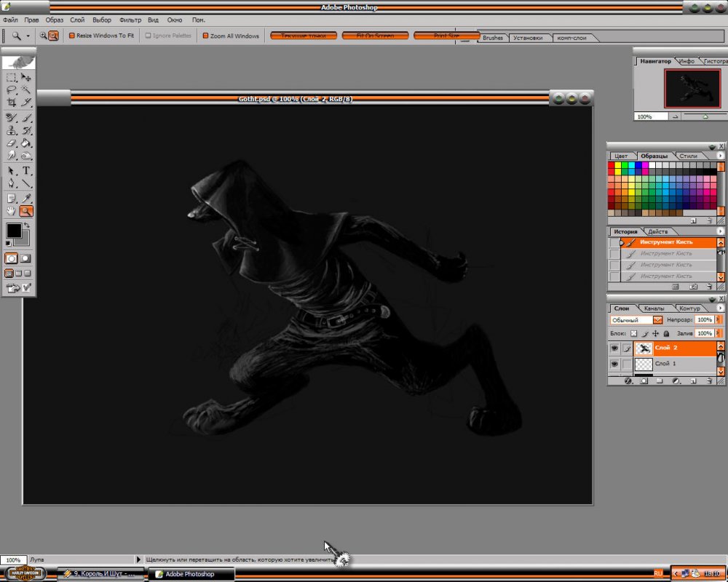Screen dimensions: 728x582
Task: Hide Слой 1 using its eye icon
Action: (x=614, y=363)
